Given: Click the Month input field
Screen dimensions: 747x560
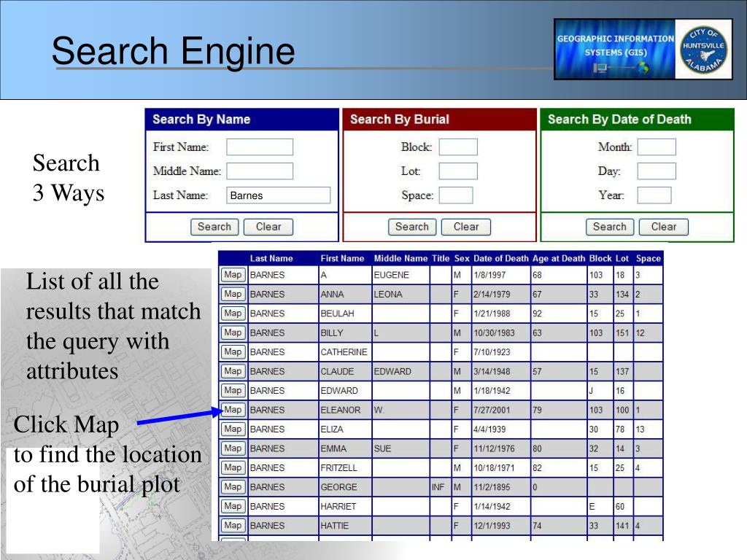Looking at the screenshot, I should (657, 147).
